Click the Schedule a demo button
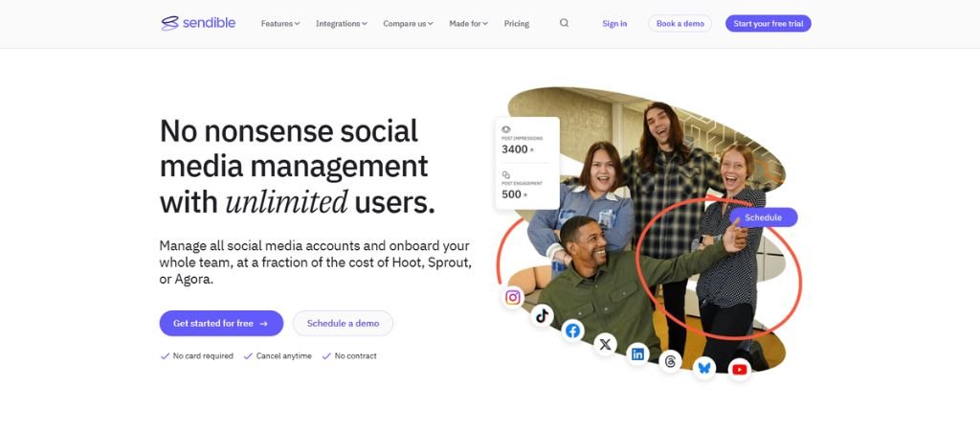Image resolution: width=980 pixels, height=433 pixels. 344,324
